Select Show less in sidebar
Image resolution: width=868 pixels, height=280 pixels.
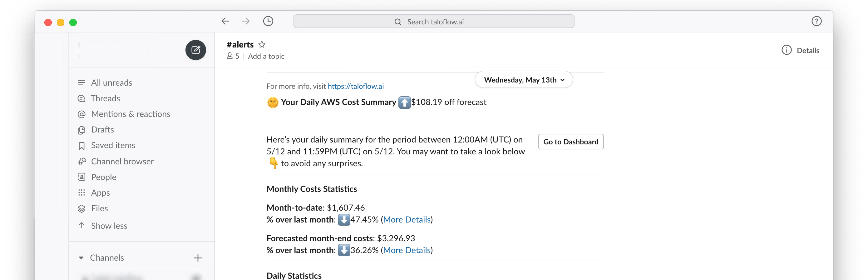pos(109,226)
